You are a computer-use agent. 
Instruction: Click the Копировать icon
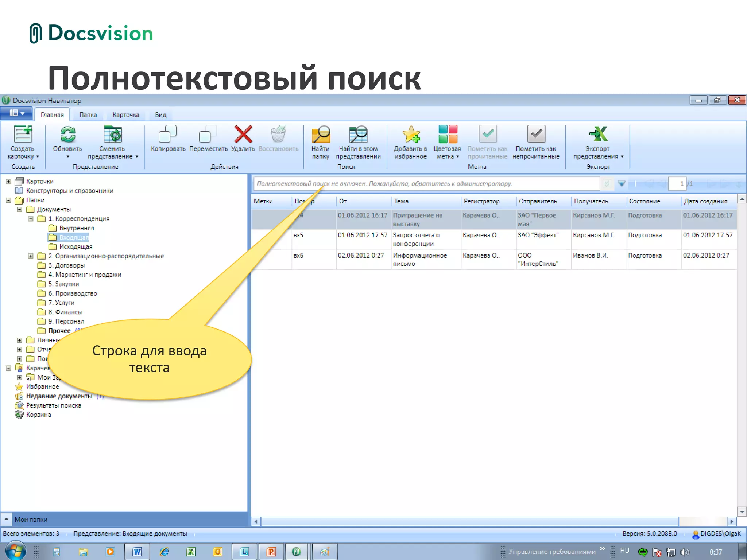[x=168, y=134]
